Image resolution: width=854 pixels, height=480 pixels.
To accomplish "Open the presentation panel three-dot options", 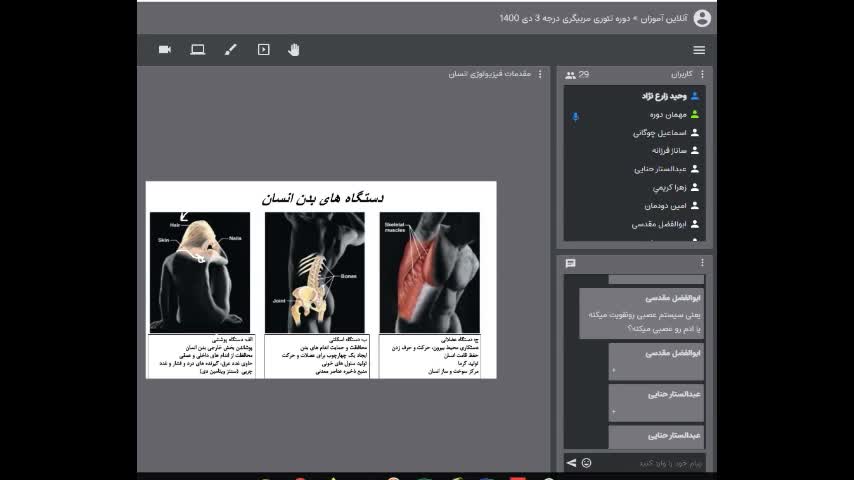I will point(541,74).
